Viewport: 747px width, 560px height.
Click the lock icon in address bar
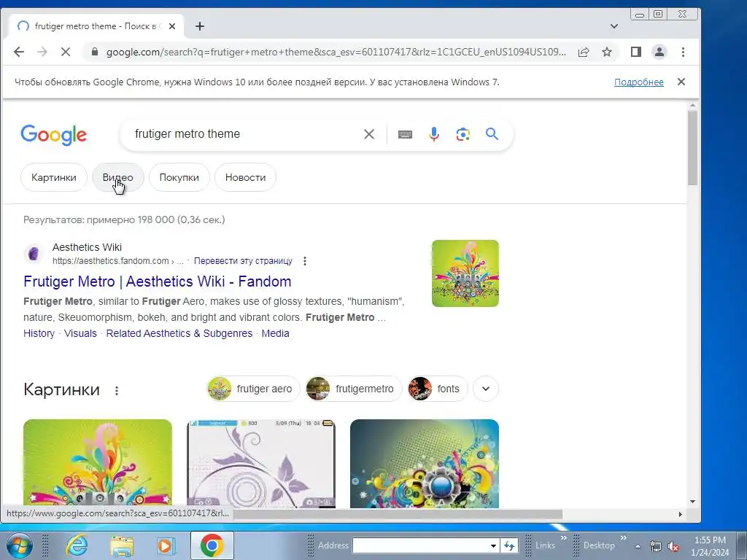pyautogui.click(x=94, y=52)
